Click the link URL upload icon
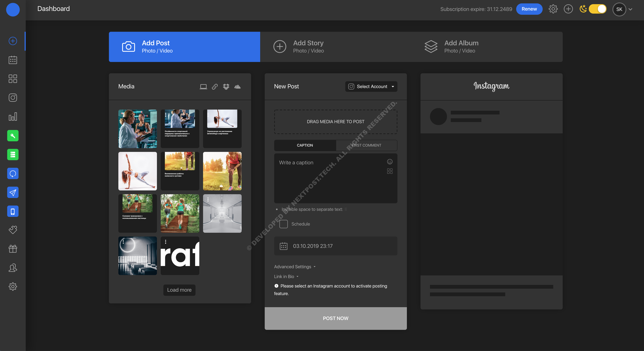The image size is (644, 351). coord(215,87)
